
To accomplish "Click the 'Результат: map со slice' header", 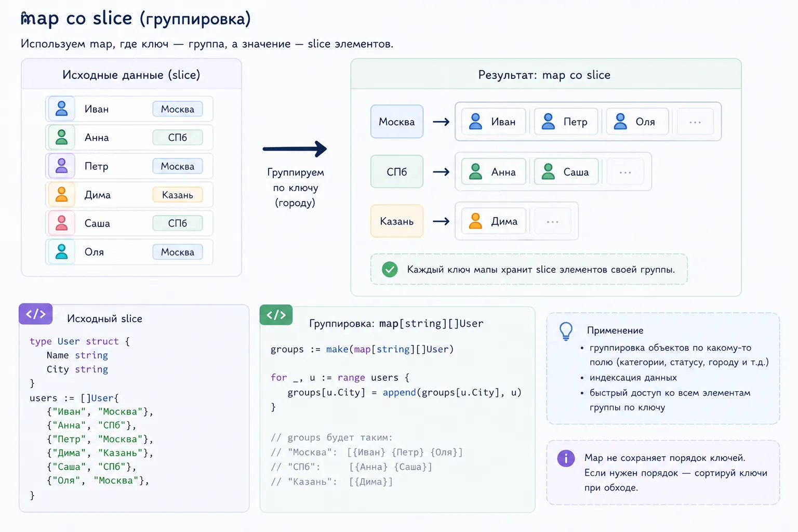I will pos(546,74).
